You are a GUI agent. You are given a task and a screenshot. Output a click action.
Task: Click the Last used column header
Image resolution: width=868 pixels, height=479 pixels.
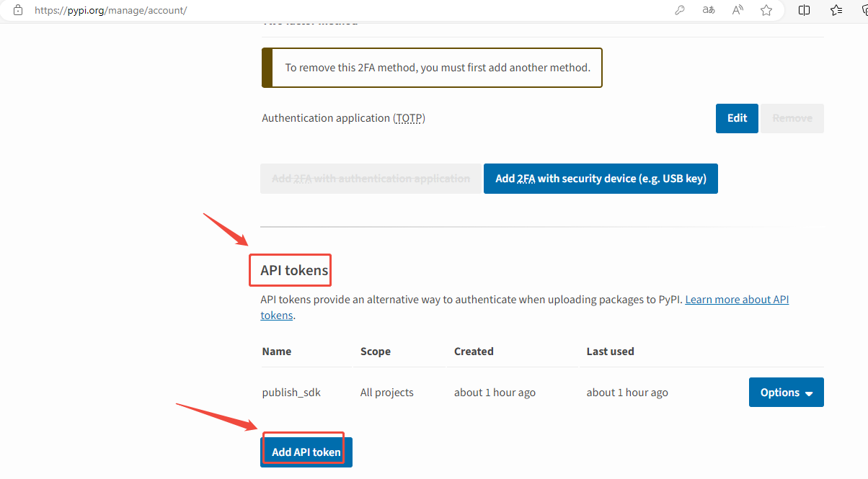(611, 352)
